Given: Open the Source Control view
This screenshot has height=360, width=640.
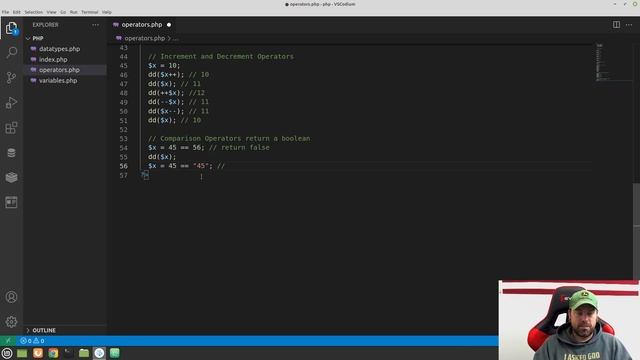Looking at the screenshot, I should pyautogui.click(x=11, y=77).
